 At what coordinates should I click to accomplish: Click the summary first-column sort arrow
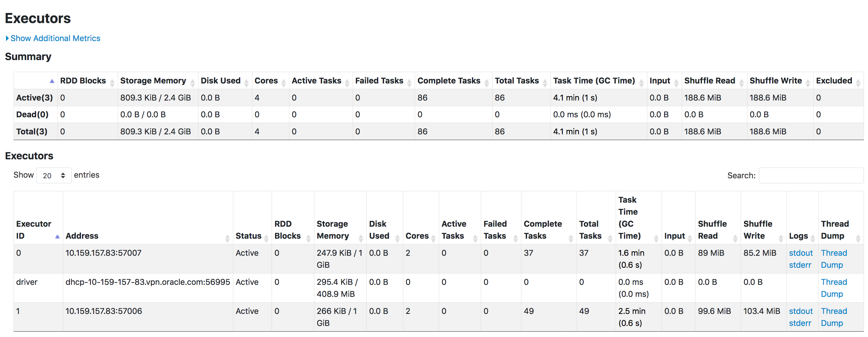click(52, 81)
